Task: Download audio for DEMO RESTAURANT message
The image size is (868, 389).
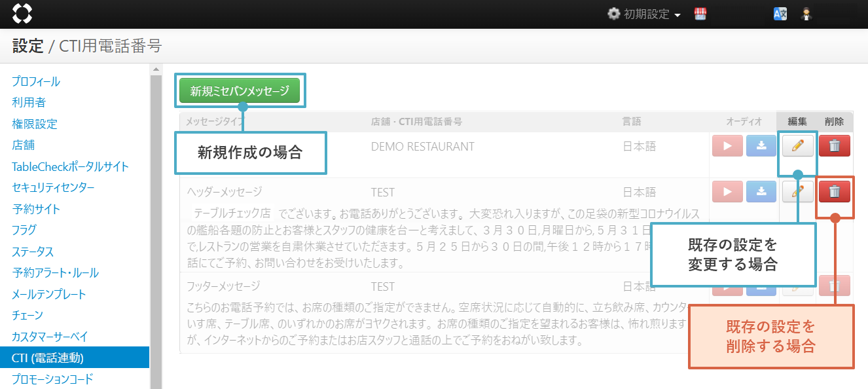Action: (761, 146)
